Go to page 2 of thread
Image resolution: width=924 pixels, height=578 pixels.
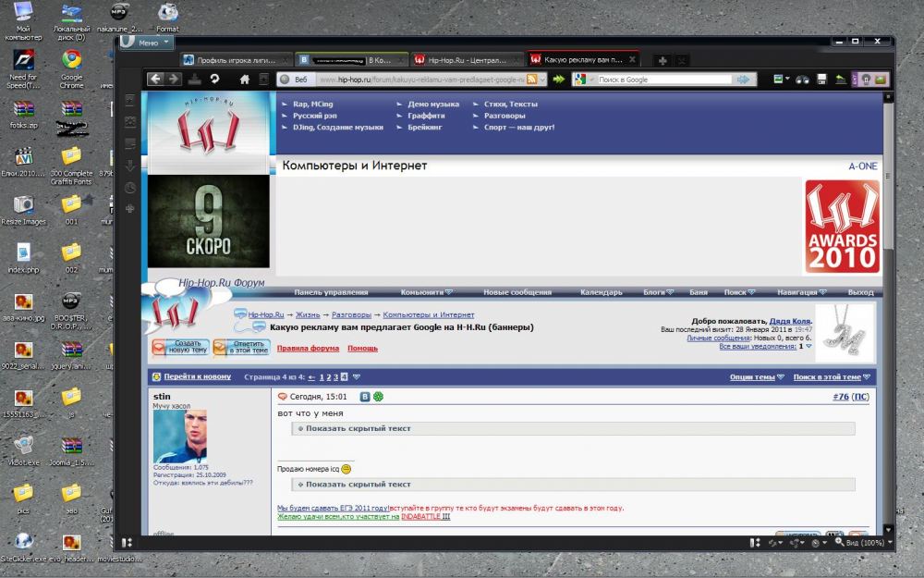pyautogui.click(x=329, y=377)
